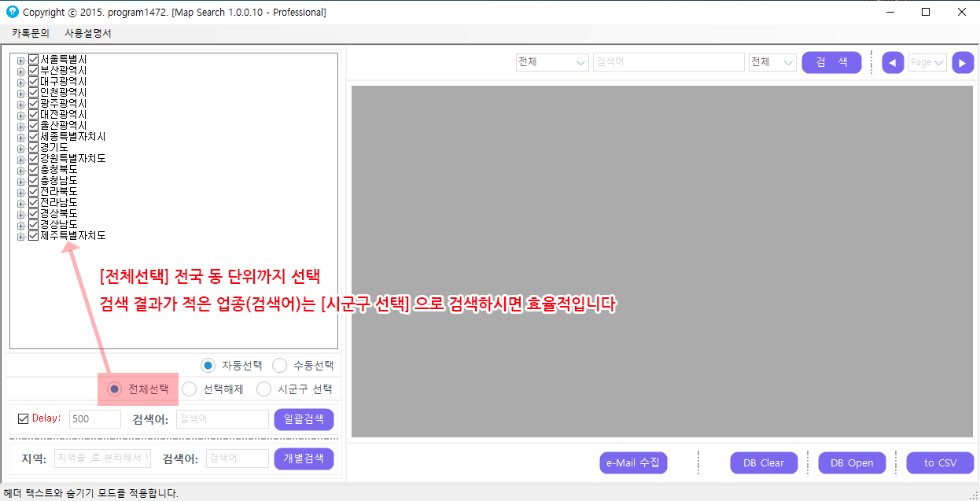Click the 일괄검색 button

tap(304, 419)
